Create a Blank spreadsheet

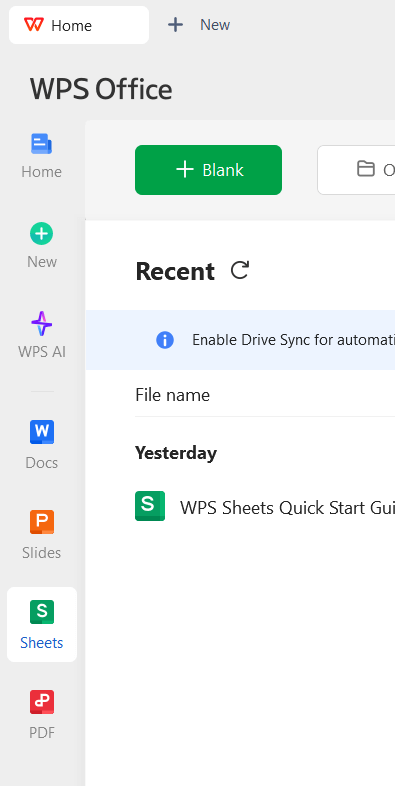208,170
